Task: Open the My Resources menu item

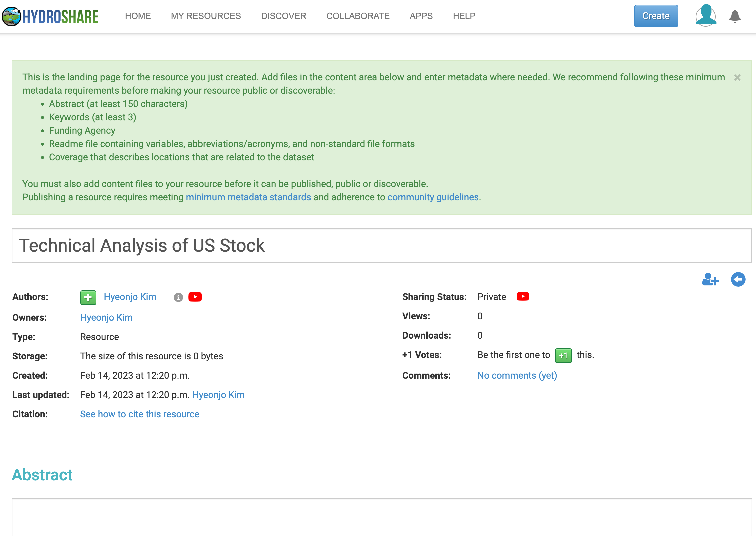Action: click(206, 16)
